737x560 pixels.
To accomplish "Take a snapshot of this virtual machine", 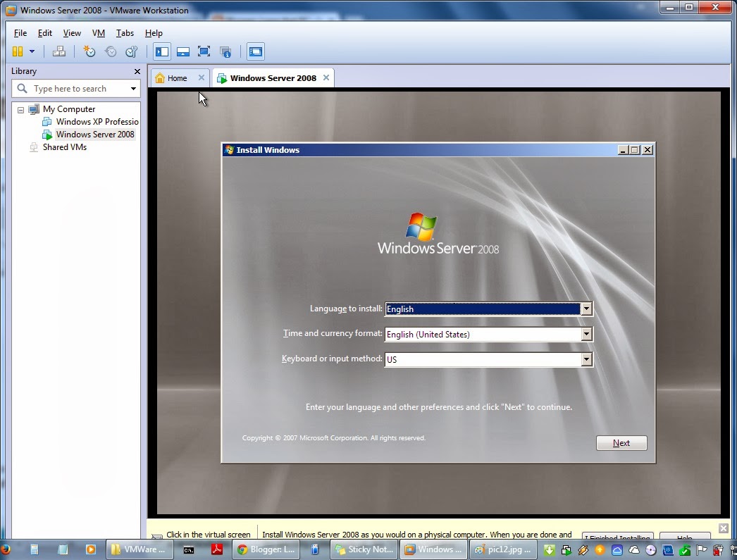I will pyautogui.click(x=89, y=51).
